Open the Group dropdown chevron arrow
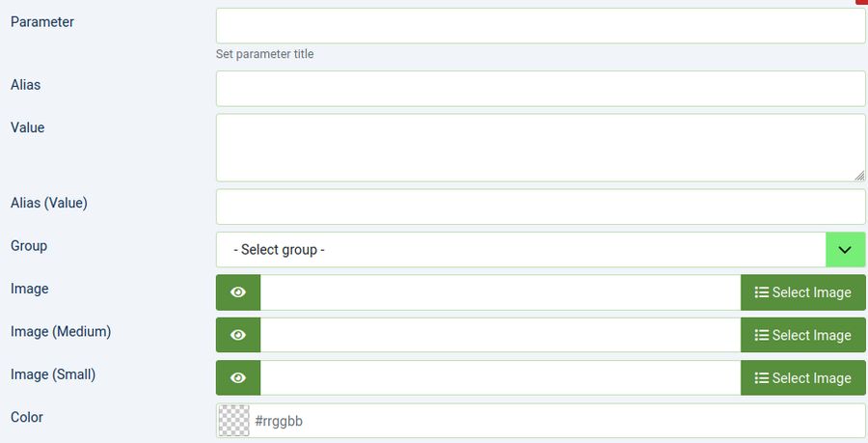Image resolution: width=868 pixels, height=443 pixels. 845,250
